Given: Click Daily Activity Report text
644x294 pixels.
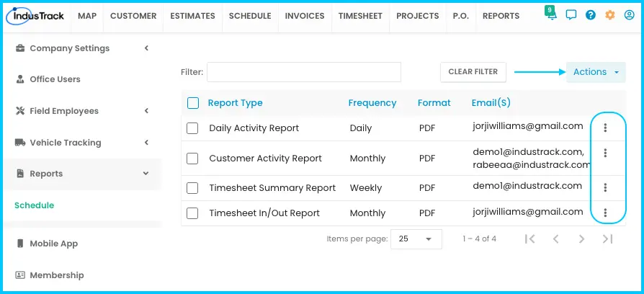Looking at the screenshot, I should click(254, 128).
